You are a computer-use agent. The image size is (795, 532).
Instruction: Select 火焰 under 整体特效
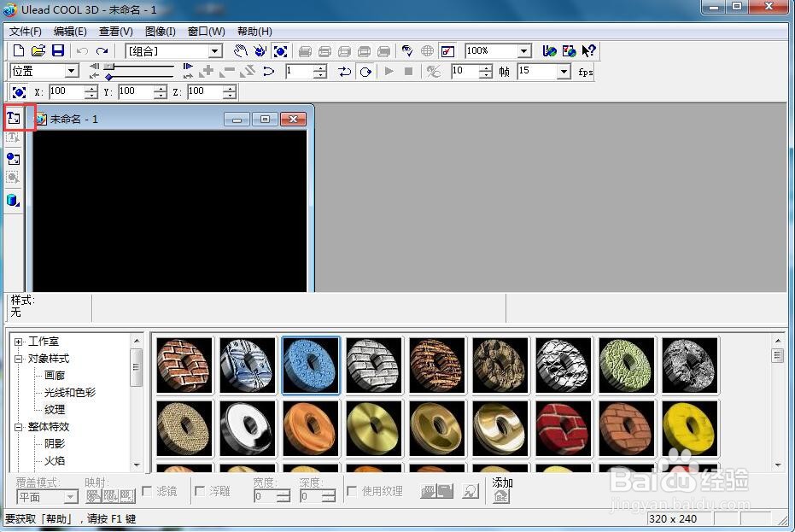pos(55,461)
